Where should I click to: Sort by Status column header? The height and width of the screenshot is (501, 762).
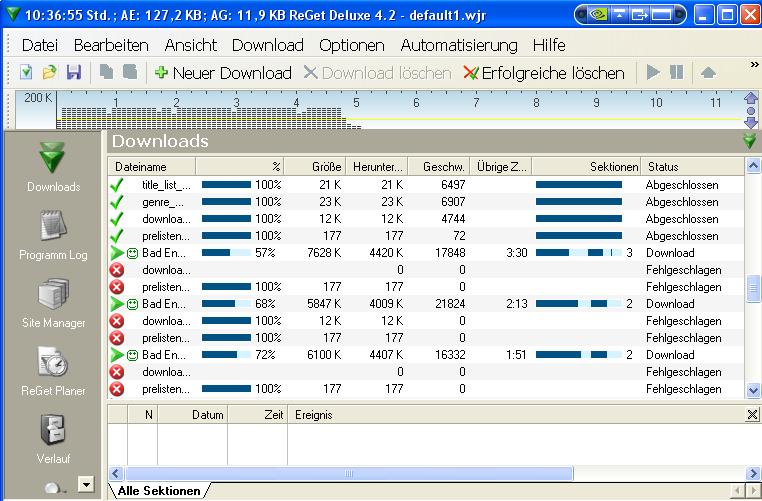point(693,167)
